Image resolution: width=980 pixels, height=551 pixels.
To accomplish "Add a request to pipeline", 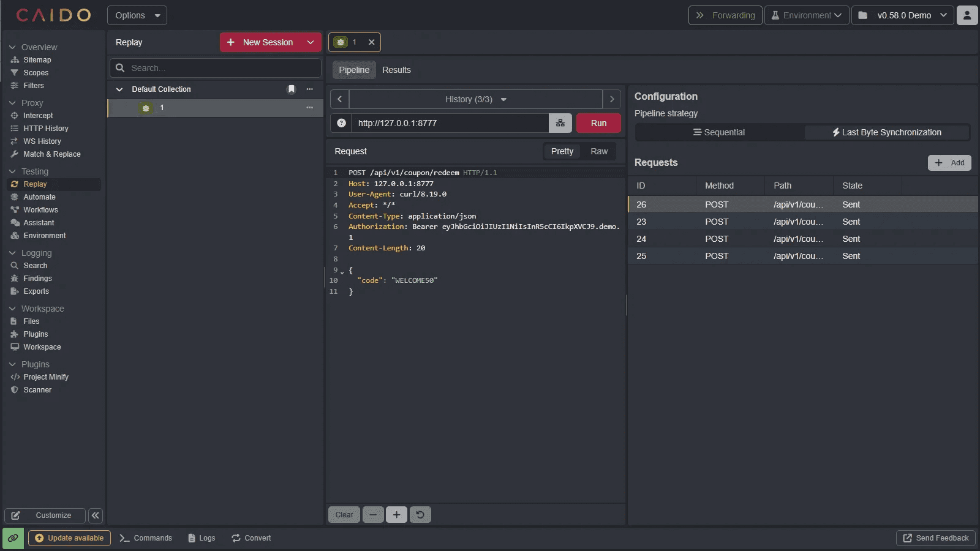I will point(949,163).
